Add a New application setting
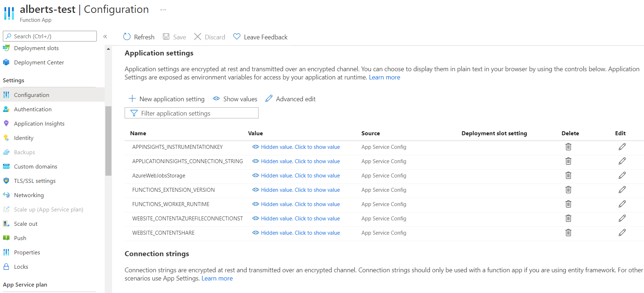Viewport: 644px width, 293px height. coord(166,99)
